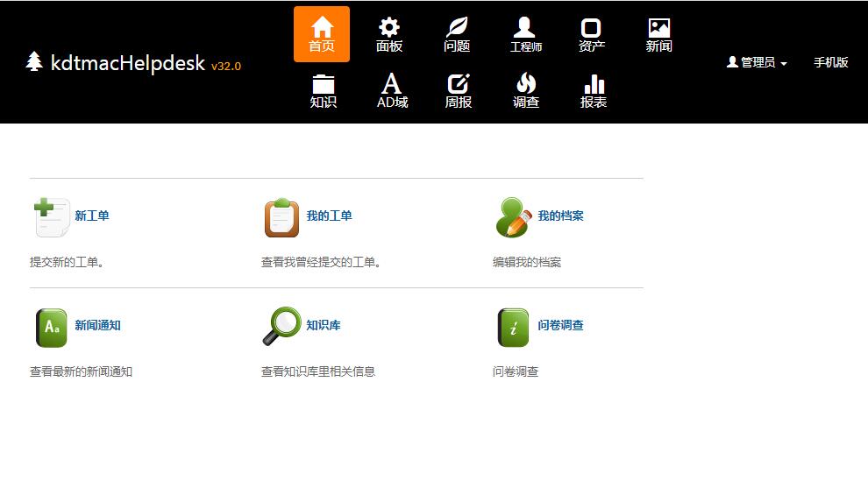
Task: Click the text 编辑我的档案
Action: click(x=527, y=262)
